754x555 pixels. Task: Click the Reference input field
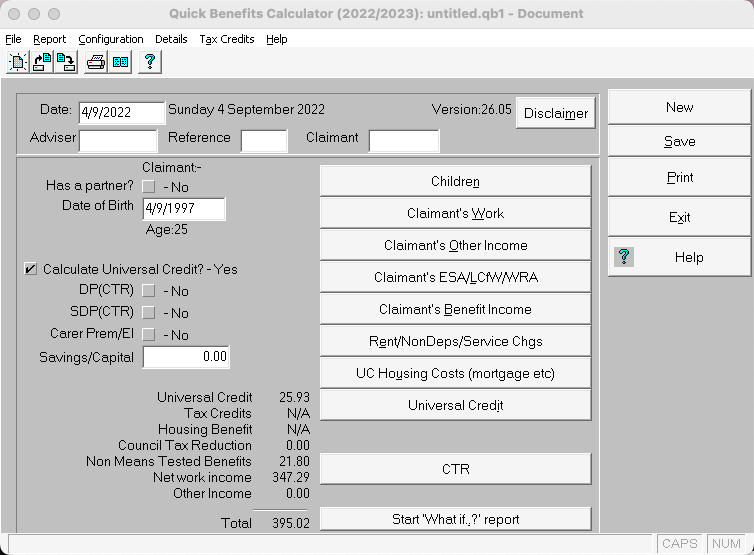coord(264,141)
